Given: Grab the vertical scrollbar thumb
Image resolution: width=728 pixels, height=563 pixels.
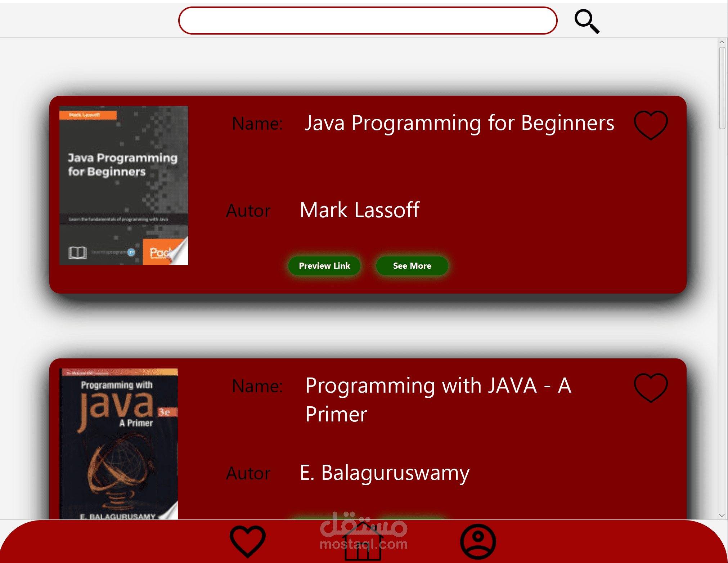Looking at the screenshot, I should 722,88.
